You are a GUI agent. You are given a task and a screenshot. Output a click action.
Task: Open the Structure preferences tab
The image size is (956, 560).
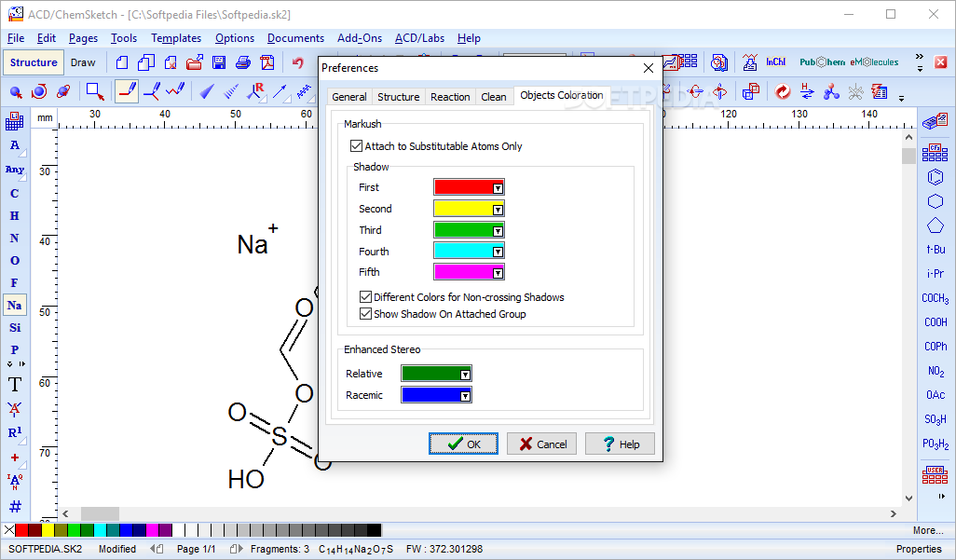(x=398, y=96)
